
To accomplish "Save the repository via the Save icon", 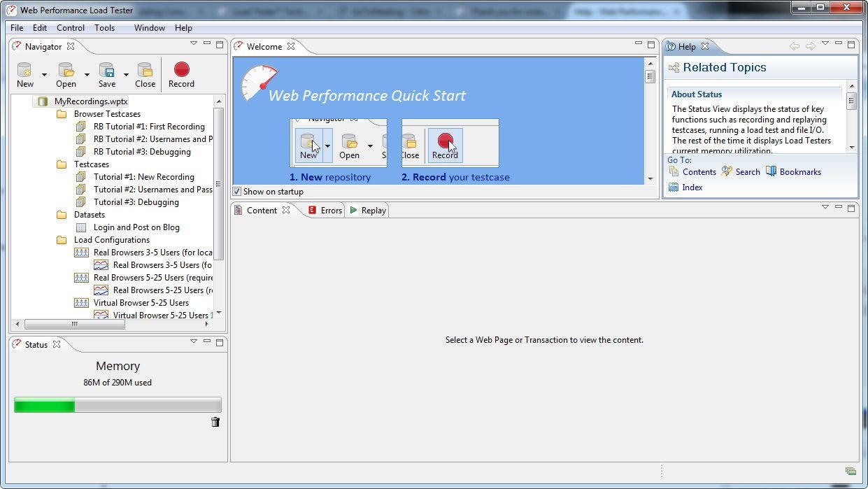I will pyautogui.click(x=106, y=71).
